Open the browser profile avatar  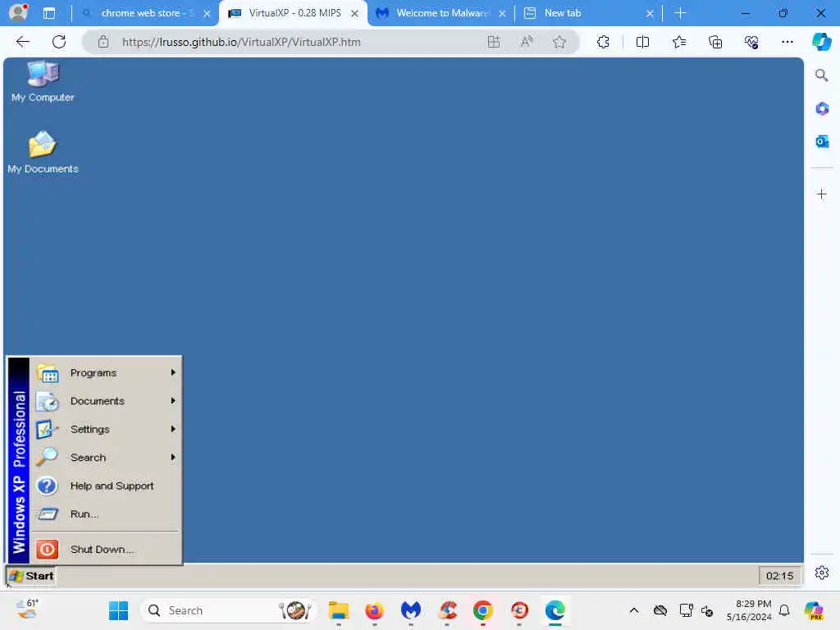click(x=18, y=13)
